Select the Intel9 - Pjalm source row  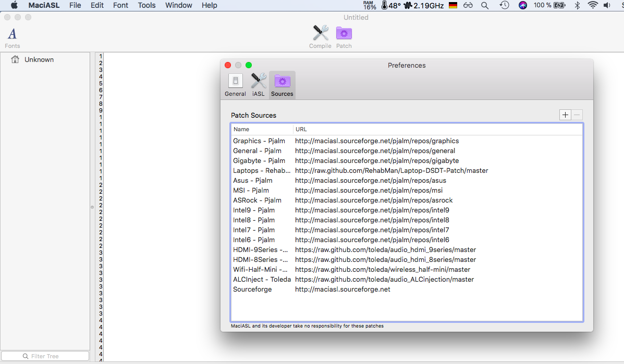(x=407, y=210)
